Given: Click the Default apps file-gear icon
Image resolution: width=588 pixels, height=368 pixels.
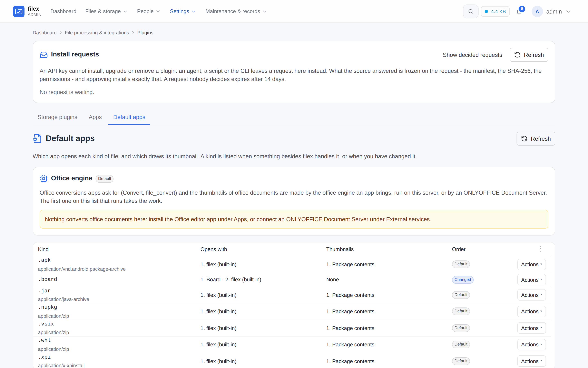Looking at the screenshot, I should click(x=37, y=138).
